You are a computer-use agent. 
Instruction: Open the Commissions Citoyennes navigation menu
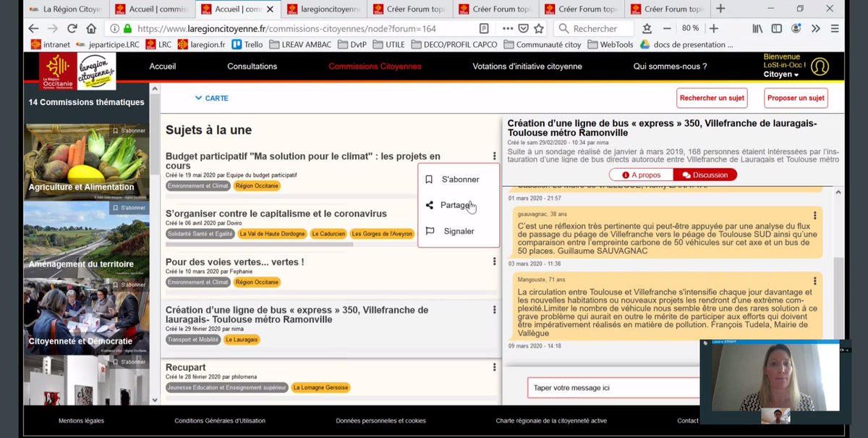coord(375,66)
